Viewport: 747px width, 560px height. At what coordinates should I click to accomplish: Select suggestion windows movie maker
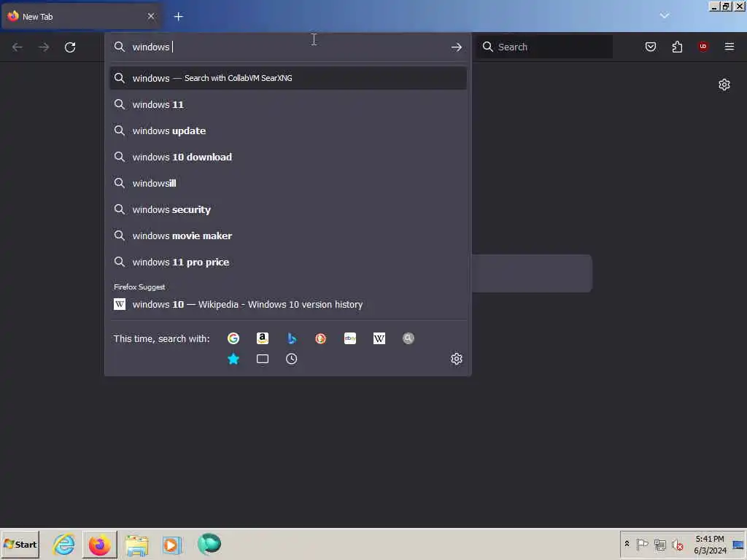pyautogui.click(x=287, y=236)
